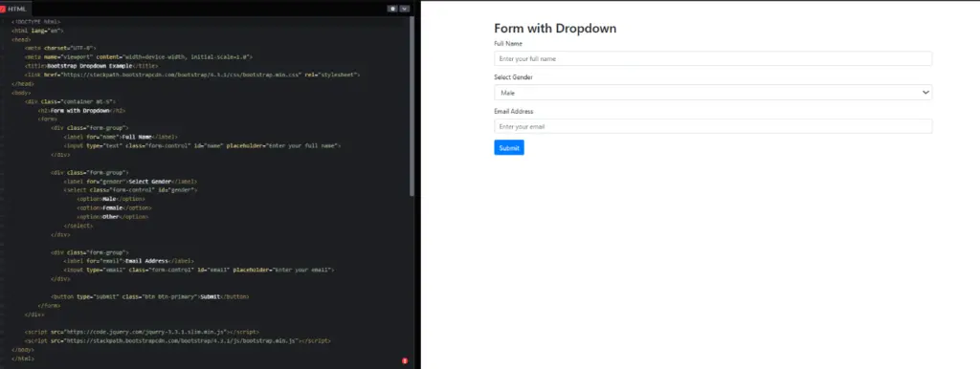
Task: Click the Email Address input field
Action: click(712, 126)
